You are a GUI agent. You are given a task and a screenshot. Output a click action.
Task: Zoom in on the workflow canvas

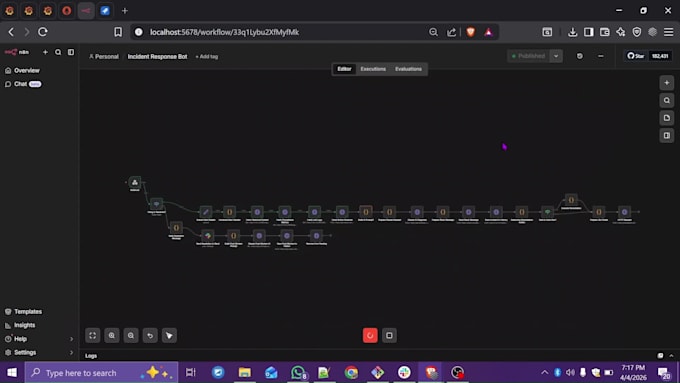click(111, 335)
